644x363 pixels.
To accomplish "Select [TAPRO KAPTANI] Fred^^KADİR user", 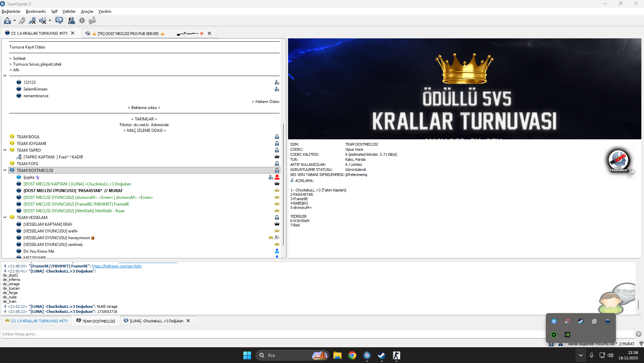I will tap(53, 157).
